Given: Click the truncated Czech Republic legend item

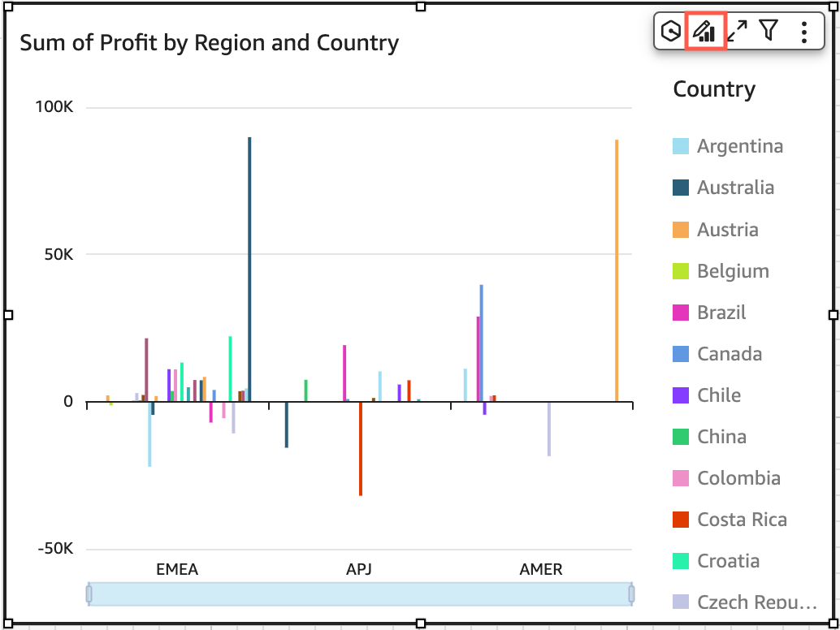Looking at the screenshot, I should tap(756, 602).
